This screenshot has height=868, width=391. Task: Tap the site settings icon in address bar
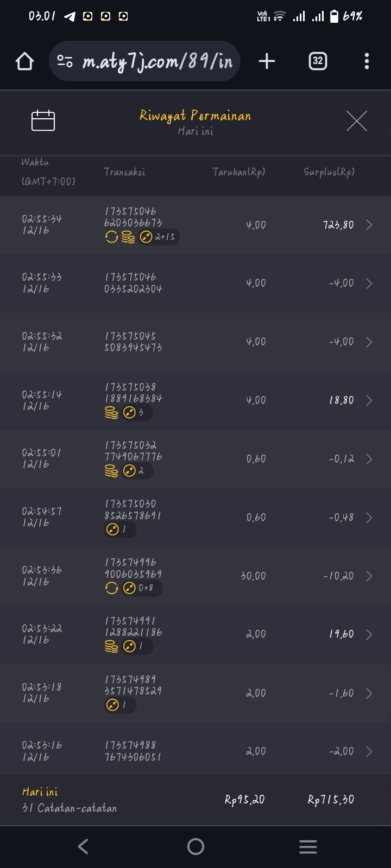tap(65, 61)
